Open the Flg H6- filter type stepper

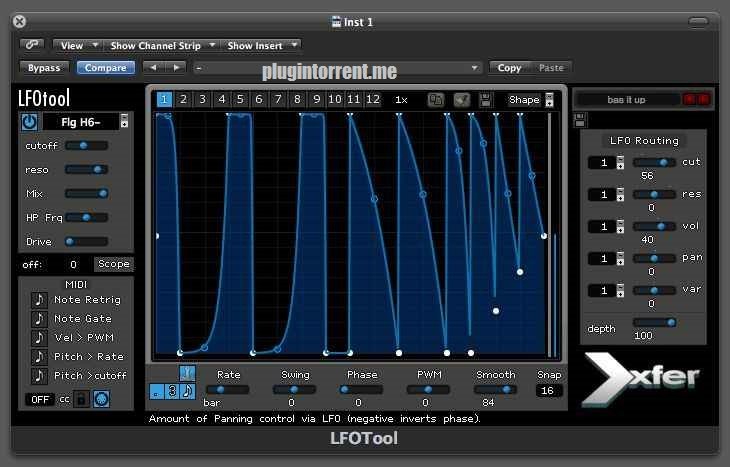pyautogui.click(x=124, y=121)
